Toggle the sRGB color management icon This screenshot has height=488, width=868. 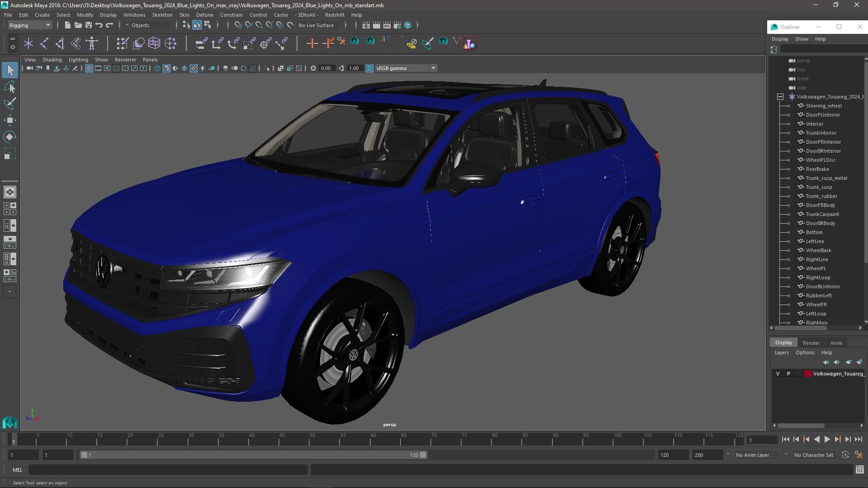tap(369, 68)
